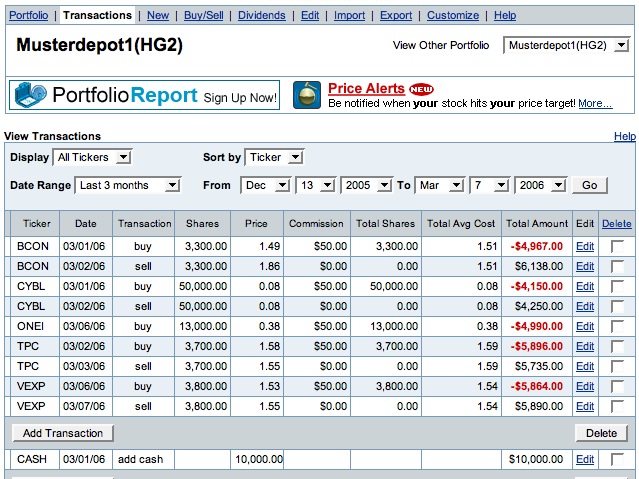Image resolution: width=639 pixels, height=479 pixels.
Task: Edit the BCON sell transaction
Action: 585,266
